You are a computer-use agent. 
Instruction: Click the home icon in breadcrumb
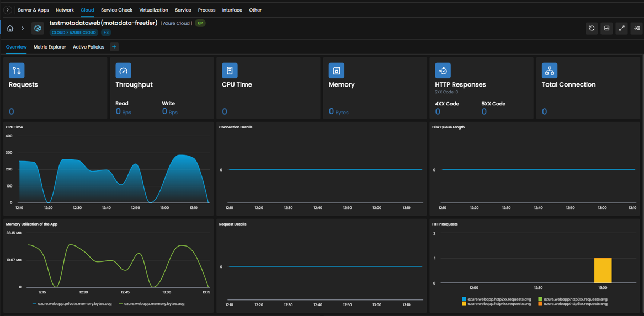pyautogui.click(x=10, y=28)
